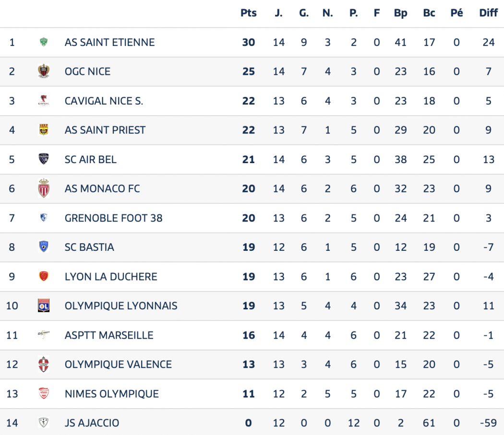Select the Nimes Olympique badge
This screenshot has height=435, width=504.
[x=44, y=394]
